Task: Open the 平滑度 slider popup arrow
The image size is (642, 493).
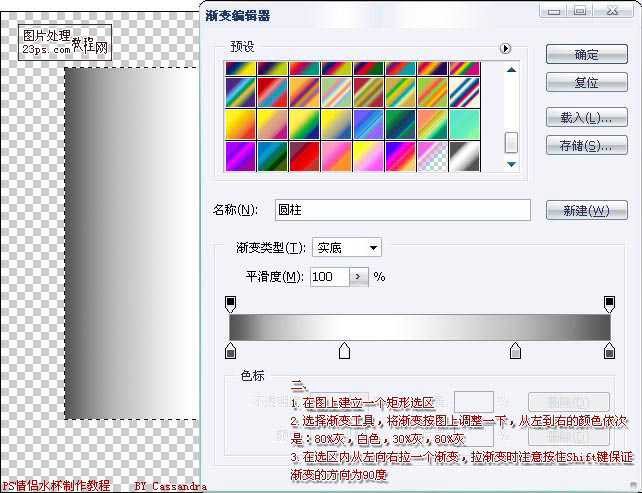Action: [x=359, y=277]
